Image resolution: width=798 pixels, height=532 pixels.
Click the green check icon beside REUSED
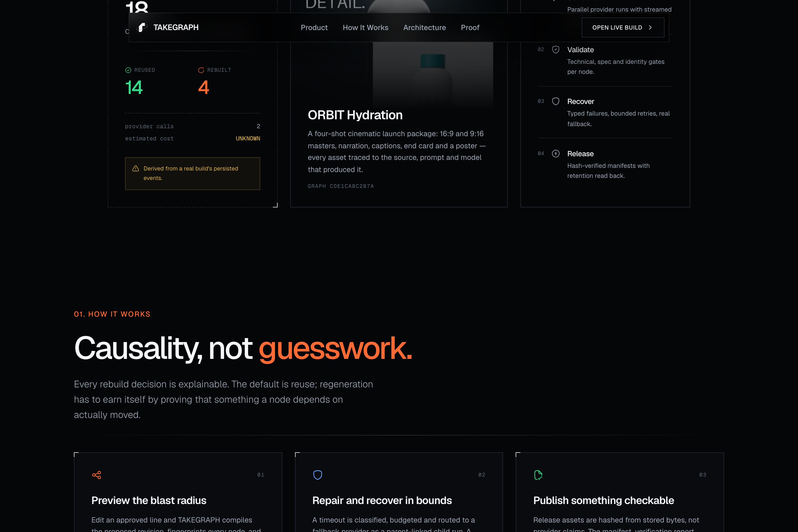click(128, 70)
